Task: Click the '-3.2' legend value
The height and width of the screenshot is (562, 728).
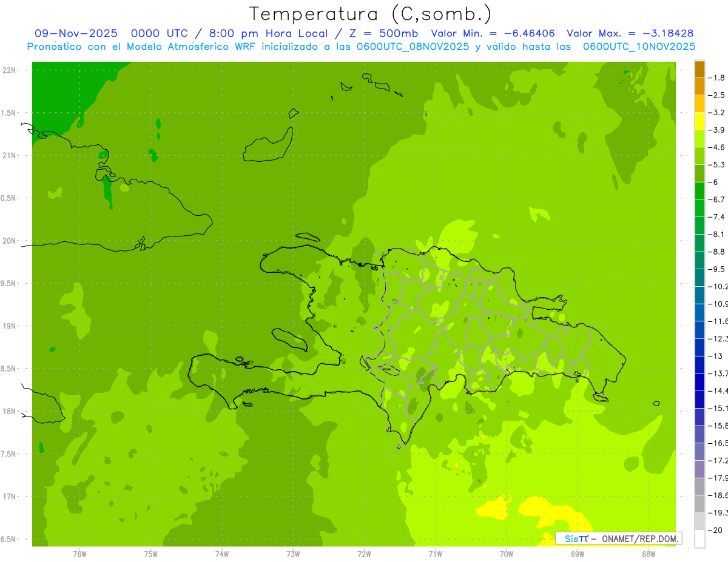Action: pos(718,113)
